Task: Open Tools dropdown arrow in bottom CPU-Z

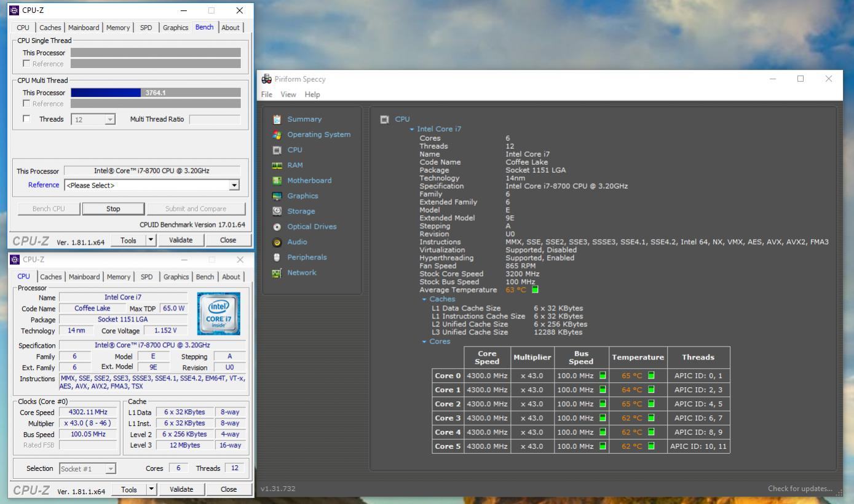Action: click(152, 489)
